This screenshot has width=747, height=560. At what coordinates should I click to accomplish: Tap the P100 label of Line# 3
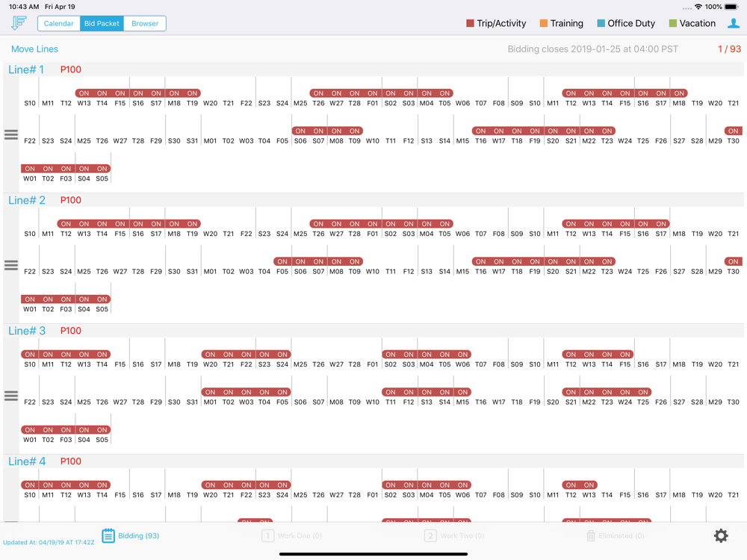(x=70, y=331)
